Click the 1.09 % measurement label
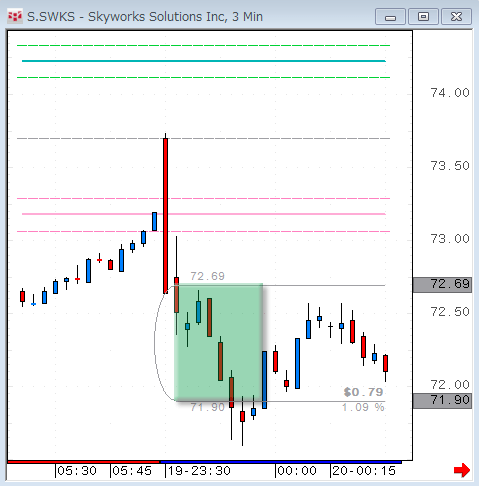This screenshot has width=479, height=486. pos(363,407)
